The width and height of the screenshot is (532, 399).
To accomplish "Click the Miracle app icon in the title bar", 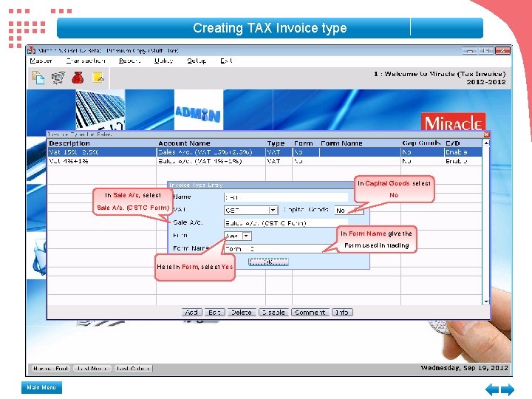I will (32, 50).
